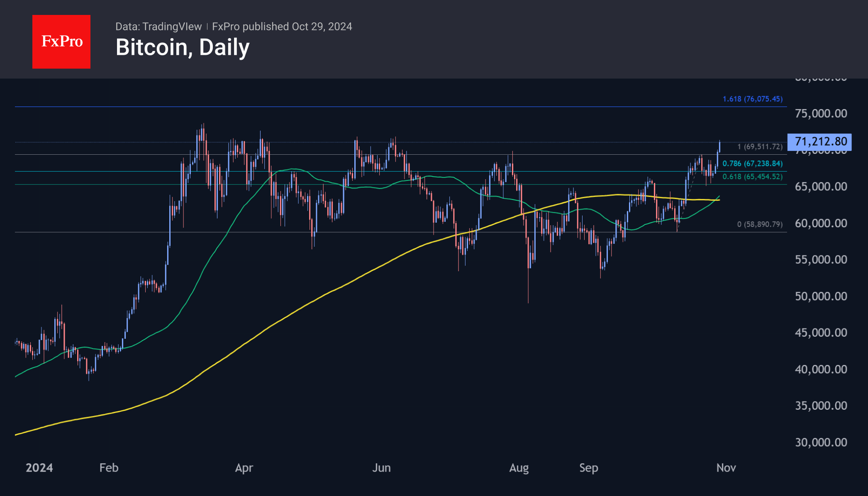Click the Aug label on time axis
This screenshot has width=868, height=496.
pos(519,468)
